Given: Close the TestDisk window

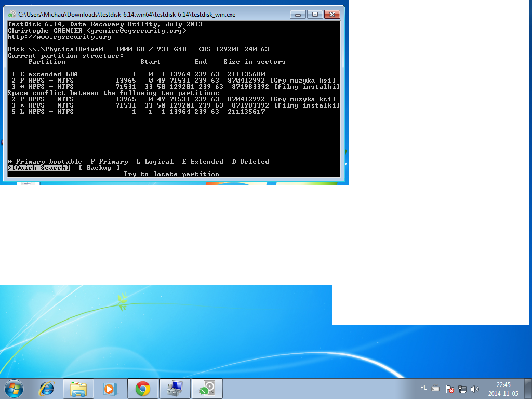Looking at the screenshot, I should 332,14.
